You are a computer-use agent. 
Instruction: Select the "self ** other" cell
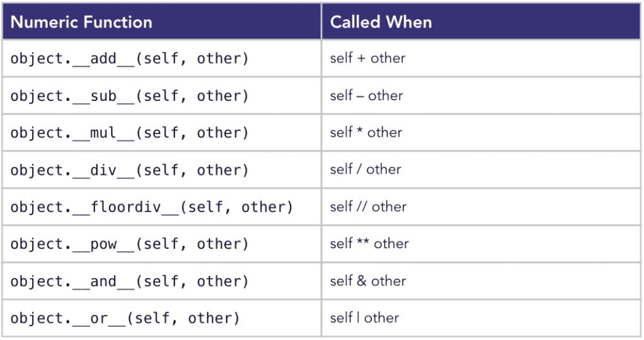(369, 244)
